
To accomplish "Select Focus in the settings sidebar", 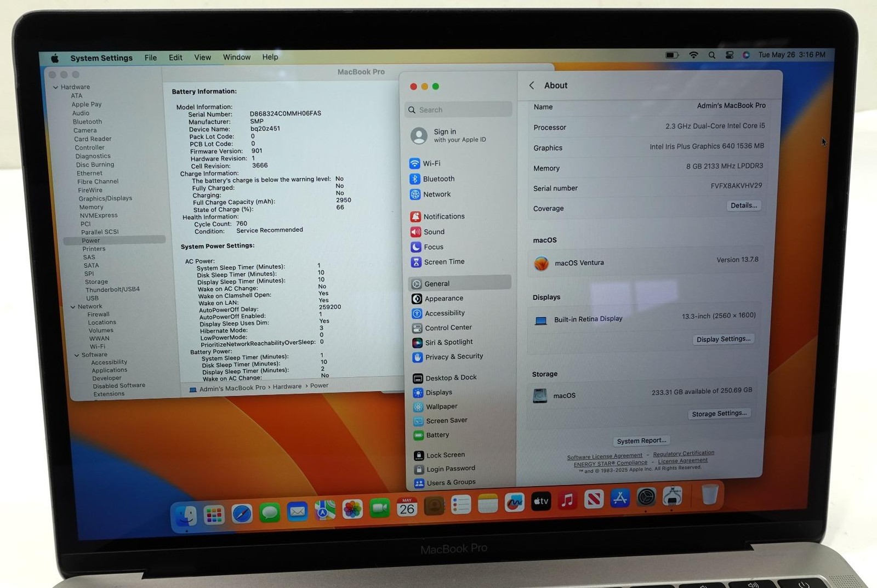I will point(427,247).
